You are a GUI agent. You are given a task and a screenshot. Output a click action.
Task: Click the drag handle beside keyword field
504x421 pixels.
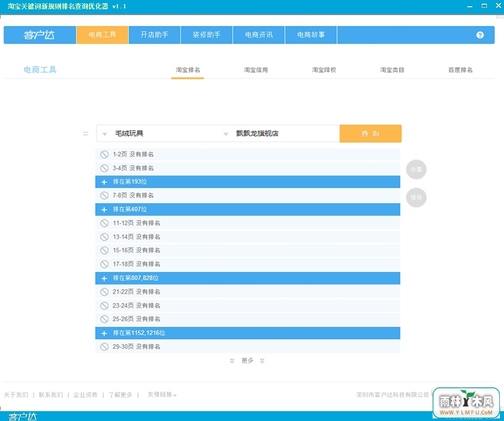click(x=85, y=134)
